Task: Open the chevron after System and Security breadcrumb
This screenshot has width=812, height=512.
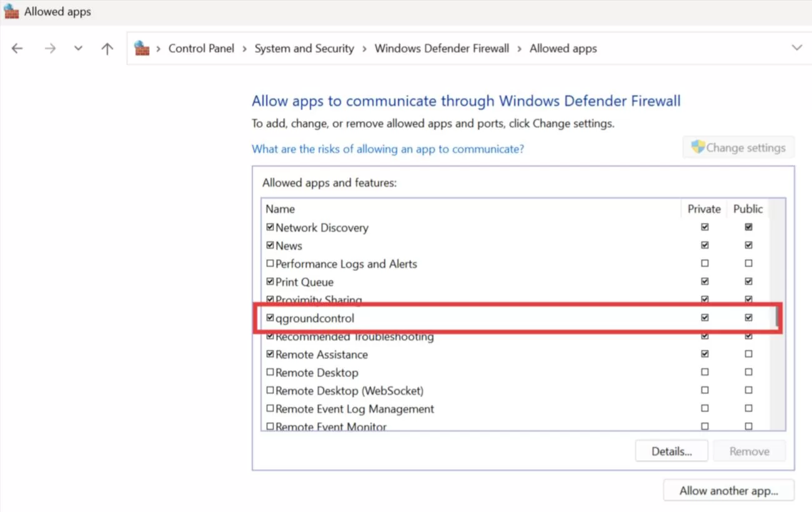Action: pyautogui.click(x=364, y=49)
